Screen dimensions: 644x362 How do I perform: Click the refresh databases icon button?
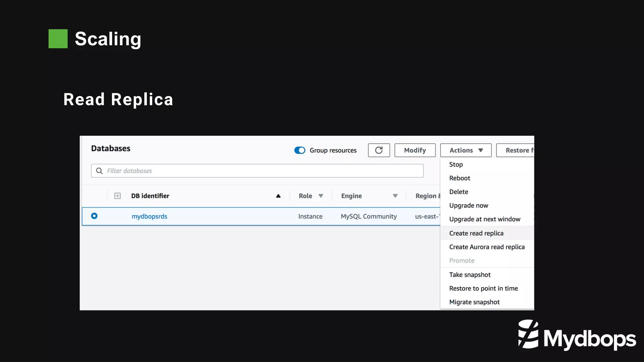[379, 150]
